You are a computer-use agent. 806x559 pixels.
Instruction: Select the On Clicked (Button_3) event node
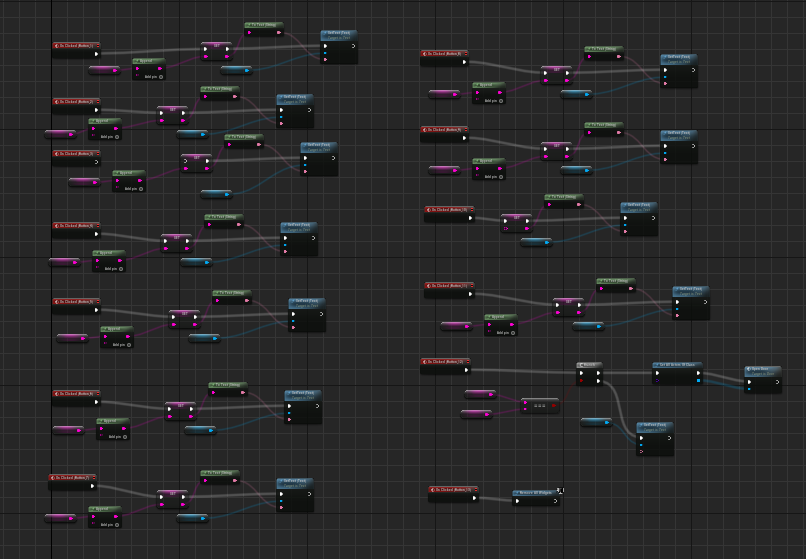(76, 158)
